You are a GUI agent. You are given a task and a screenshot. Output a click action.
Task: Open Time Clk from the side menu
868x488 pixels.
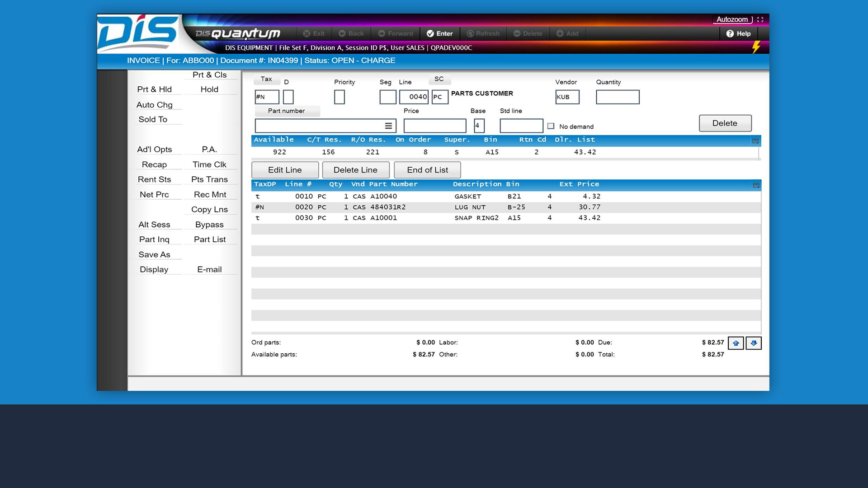click(210, 164)
